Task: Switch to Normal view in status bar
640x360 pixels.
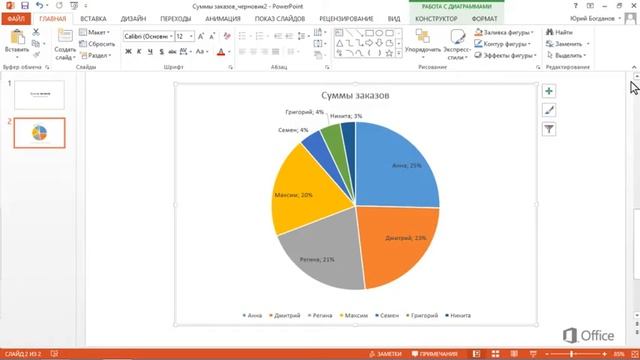Action: (x=476, y=354)
